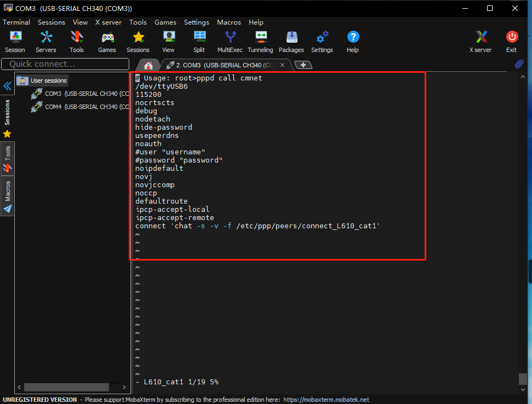Click the '115200' baud rate line

click(148, 95)
